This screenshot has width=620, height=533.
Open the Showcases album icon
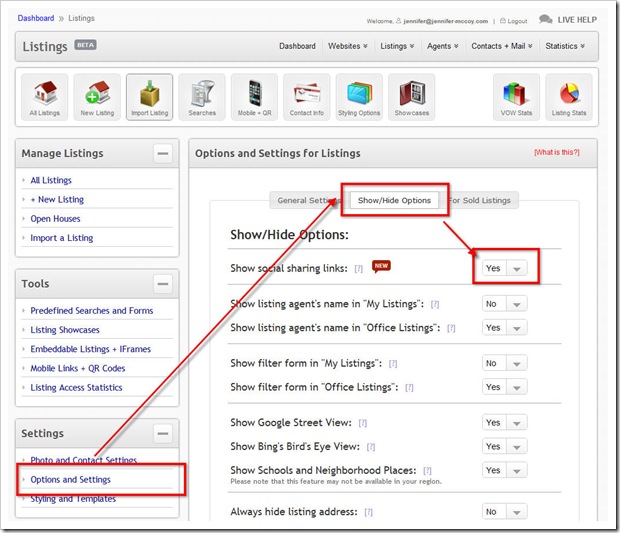coord(412,97)
